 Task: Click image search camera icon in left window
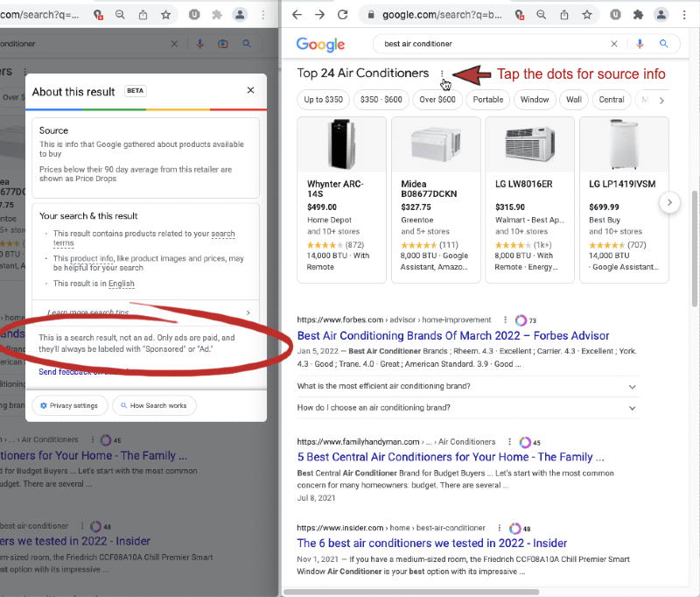coord(223,44)
